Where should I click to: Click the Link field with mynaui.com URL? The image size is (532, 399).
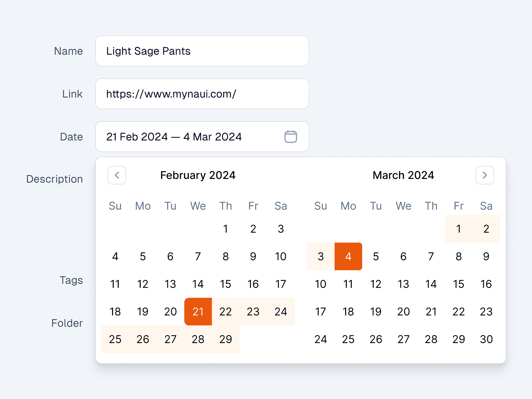(x=202, y=94)
